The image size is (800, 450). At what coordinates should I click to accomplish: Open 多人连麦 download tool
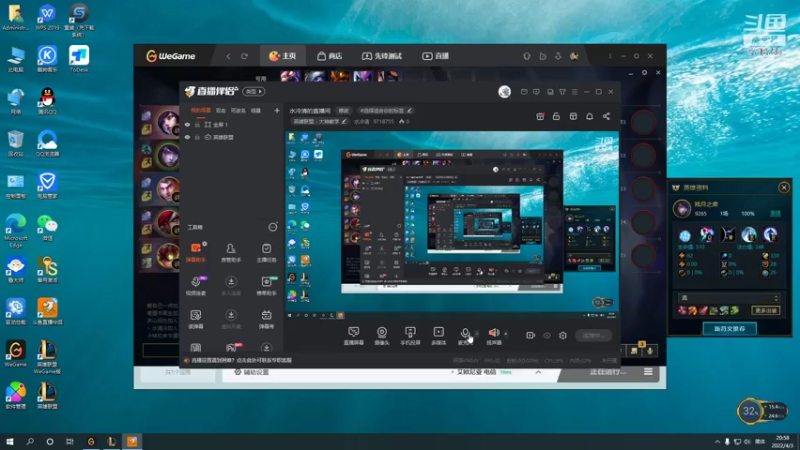click(x=231, y=286)
